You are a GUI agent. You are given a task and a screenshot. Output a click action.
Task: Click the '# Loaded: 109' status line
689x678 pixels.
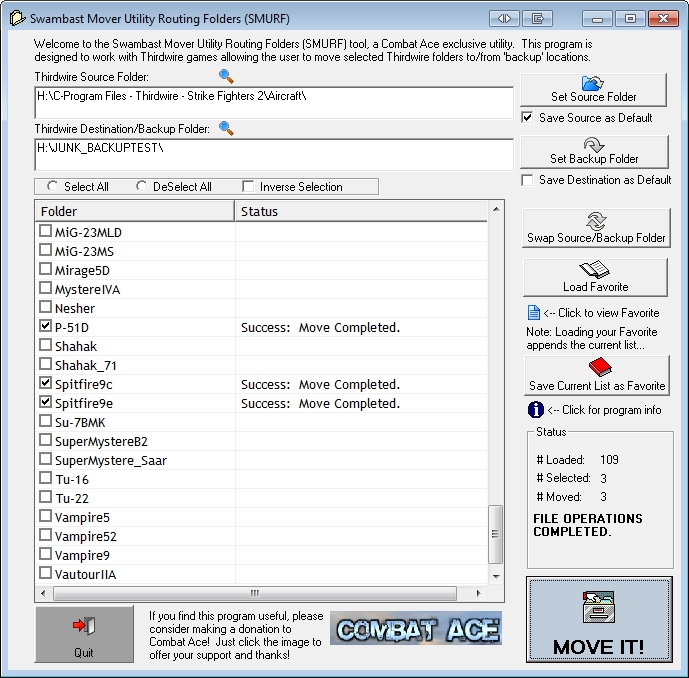[x=577, y=460]
